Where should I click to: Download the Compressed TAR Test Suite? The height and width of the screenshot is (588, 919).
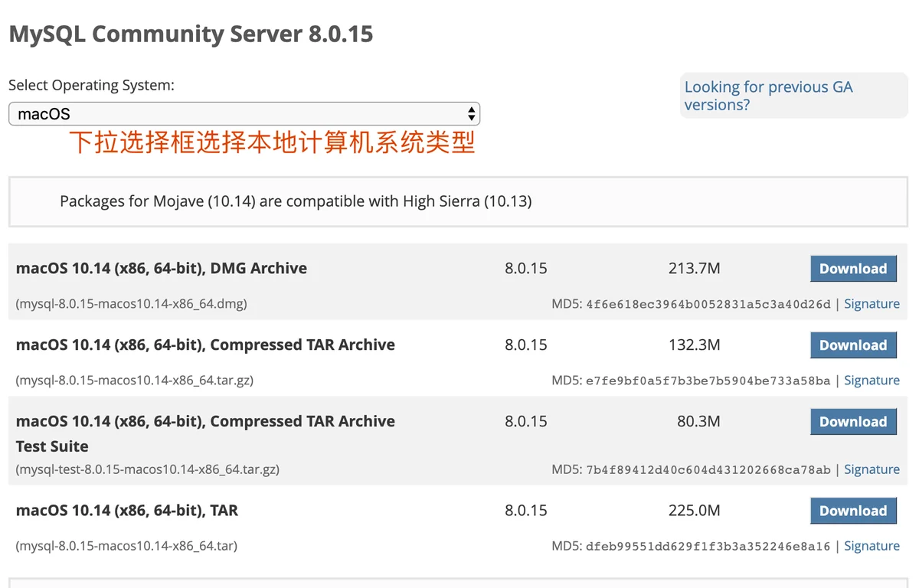pos(853,422)
